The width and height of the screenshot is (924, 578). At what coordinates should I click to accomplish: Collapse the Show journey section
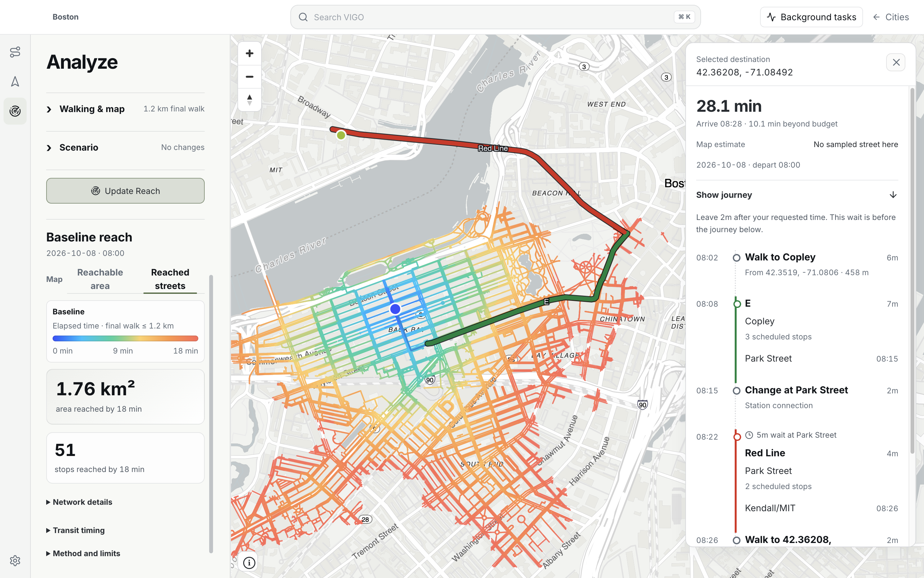point(797,195)
